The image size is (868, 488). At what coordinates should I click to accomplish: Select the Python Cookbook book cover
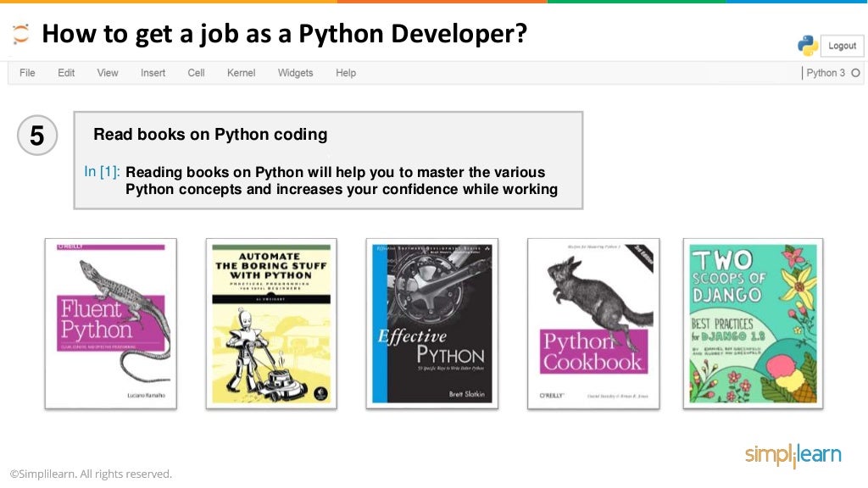(x=593, y=324)
